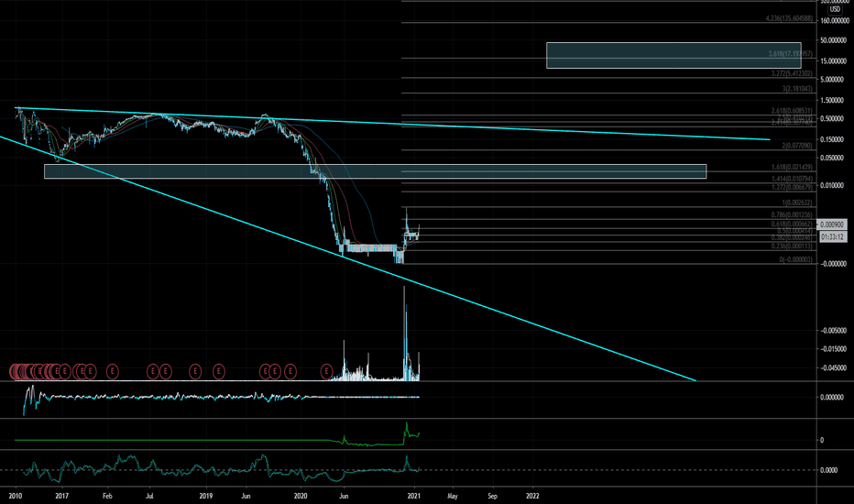The width and height of the screenshot is (854, 504).
Task: Click the green indicator line in second lower pane
Action: click(218, 440)
